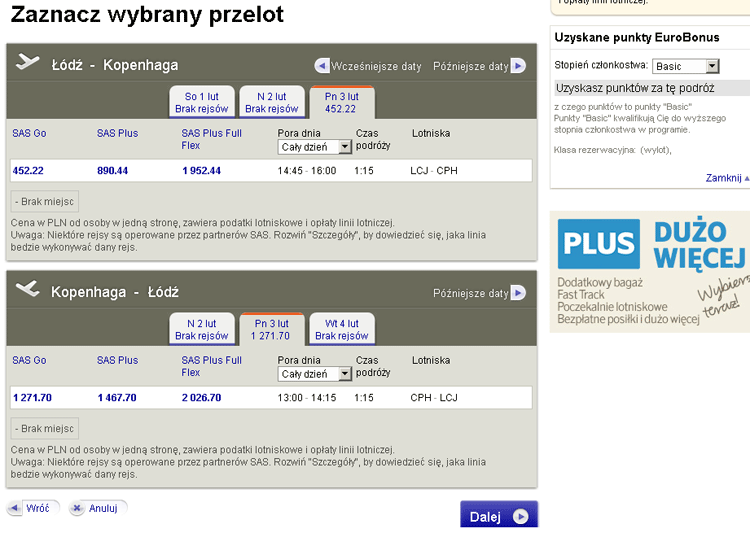The height and width of the screenshot is (533, 750).
Task: Choose SAS Plus Full Flex fare 1 952.44
Action: pos(201,171)
